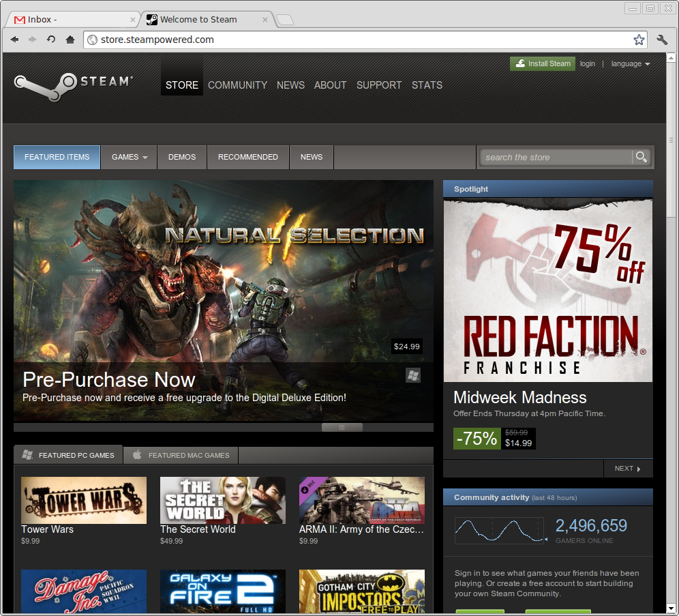Open the Natural Selection II banner
This screenshot has height=616, width=679.
[x=224, y=301]
